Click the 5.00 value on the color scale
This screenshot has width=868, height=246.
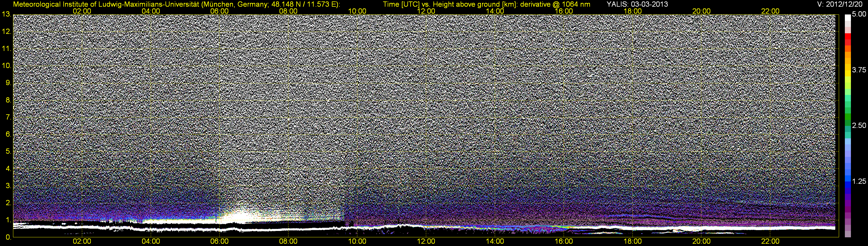(859, 14)
